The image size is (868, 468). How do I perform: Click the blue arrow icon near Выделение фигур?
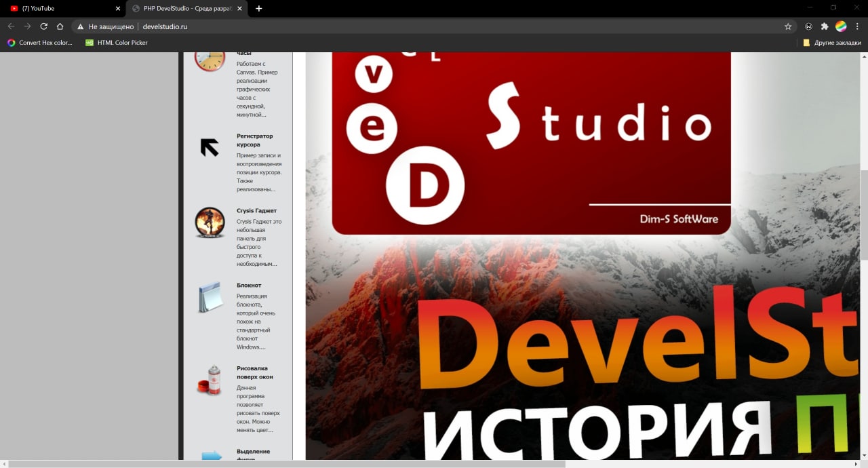(x=212, y=456)
